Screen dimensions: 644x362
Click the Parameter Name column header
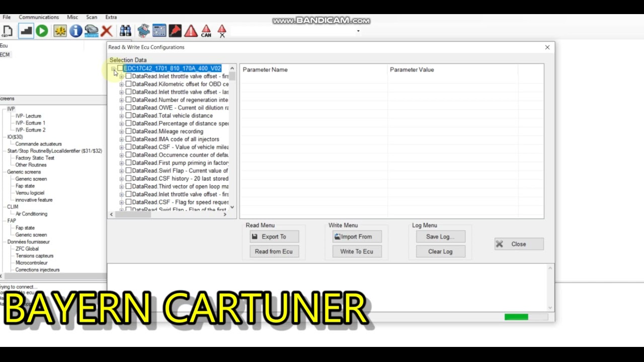point(314,70)
